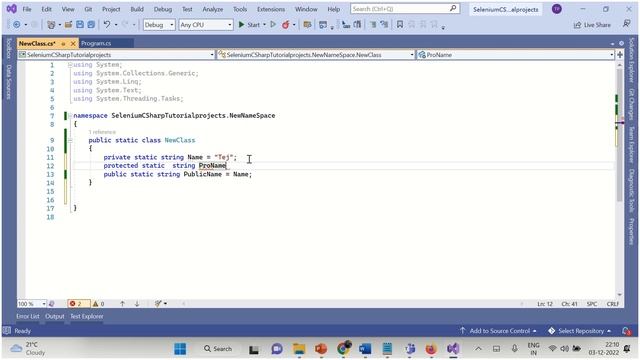Open the ProName member dropdown
Image resolution: width=640 pixels, height=360 pixels.
click(515, 55)
